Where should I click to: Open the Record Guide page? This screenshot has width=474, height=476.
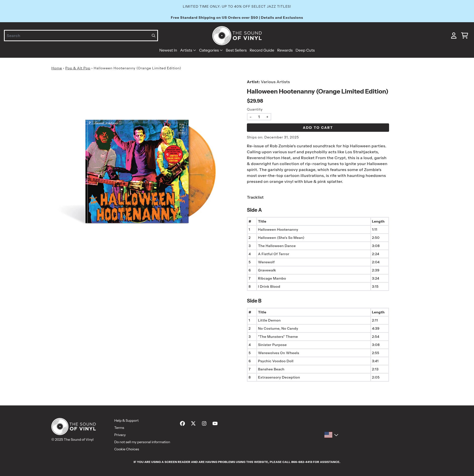click(x=262, y=50)
